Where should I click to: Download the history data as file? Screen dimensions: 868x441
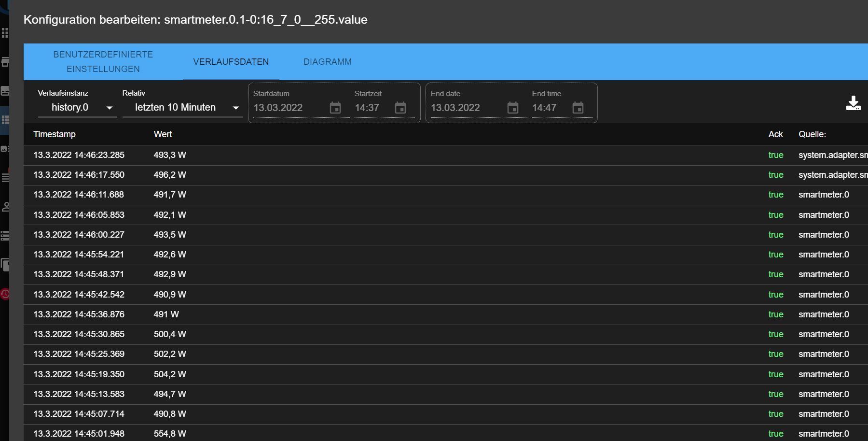pyautogui.click(x=853, y=103)
